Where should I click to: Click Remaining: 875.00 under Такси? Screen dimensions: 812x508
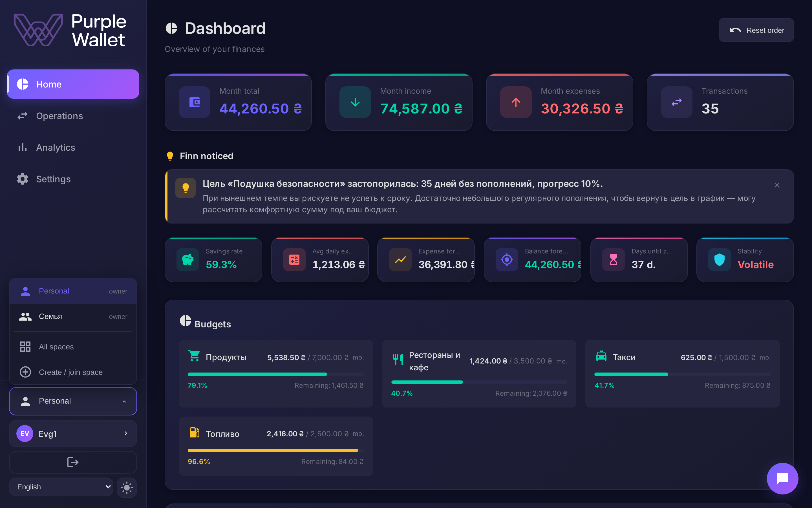tap(738, 385)
